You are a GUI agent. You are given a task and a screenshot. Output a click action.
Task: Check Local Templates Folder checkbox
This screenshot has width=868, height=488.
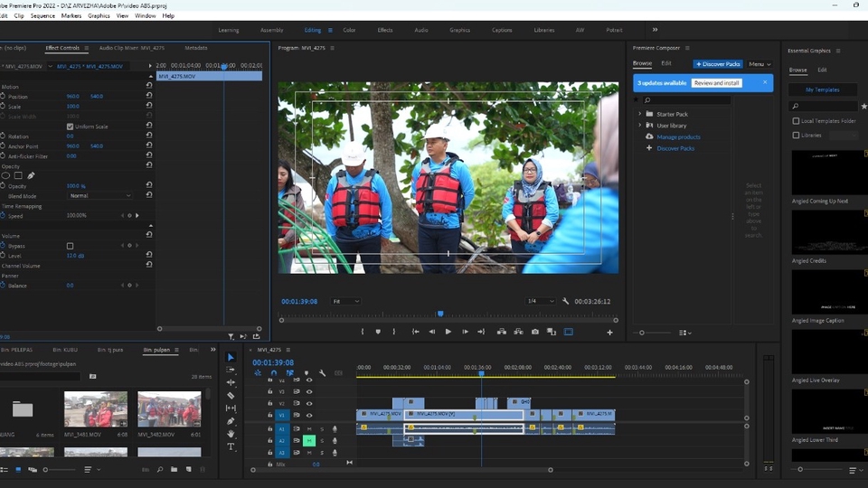tap(796, 121)
